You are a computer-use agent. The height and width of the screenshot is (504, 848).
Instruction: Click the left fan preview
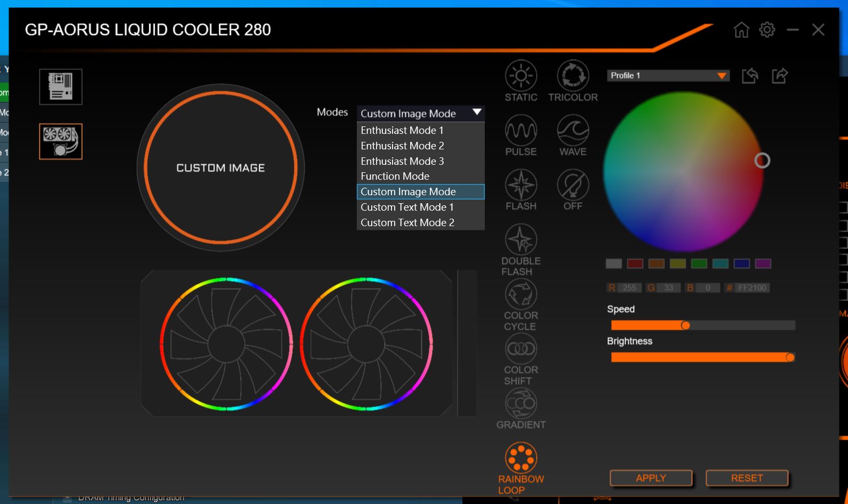tap(226, 344)
